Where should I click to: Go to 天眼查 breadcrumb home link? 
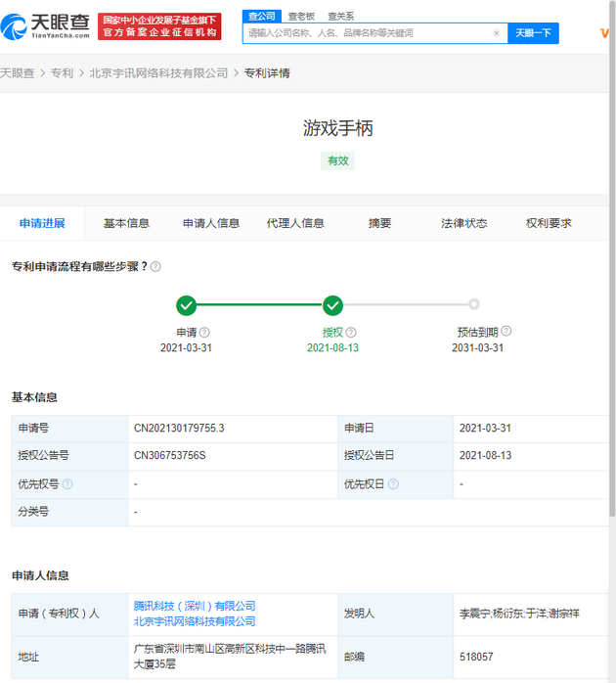[17, 73]
